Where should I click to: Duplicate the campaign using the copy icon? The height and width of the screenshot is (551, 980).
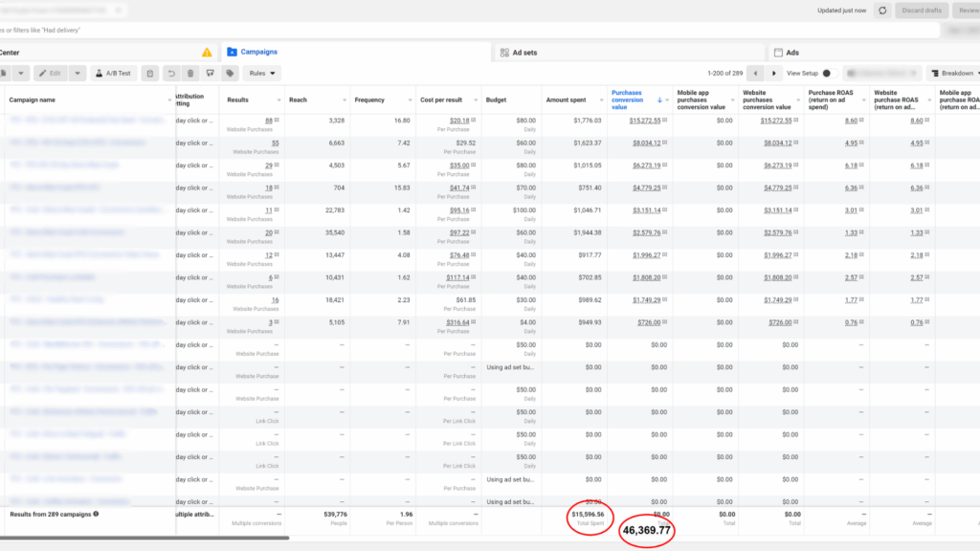point(150,73)
